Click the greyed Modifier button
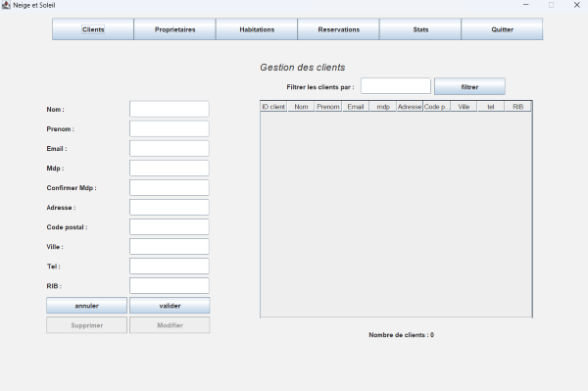 click(x=170, y=325)
